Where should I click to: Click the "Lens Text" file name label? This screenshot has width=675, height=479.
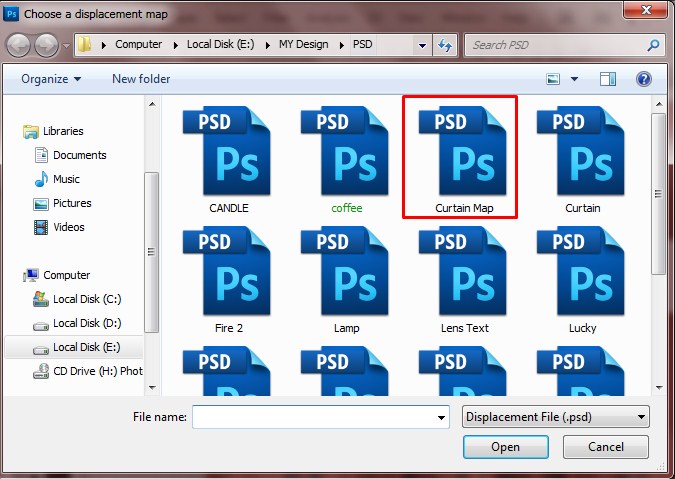[464, 328]
